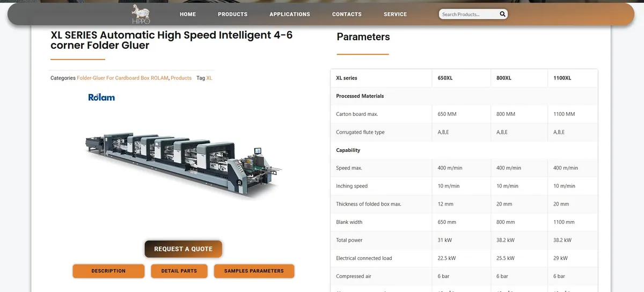Select the 1100XL column header
This screenshot has height=292, width=644.
(562, 78)
